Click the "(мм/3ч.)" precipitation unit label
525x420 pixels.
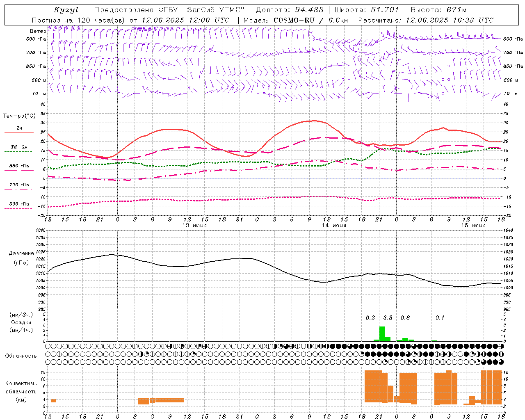[21, 315]
